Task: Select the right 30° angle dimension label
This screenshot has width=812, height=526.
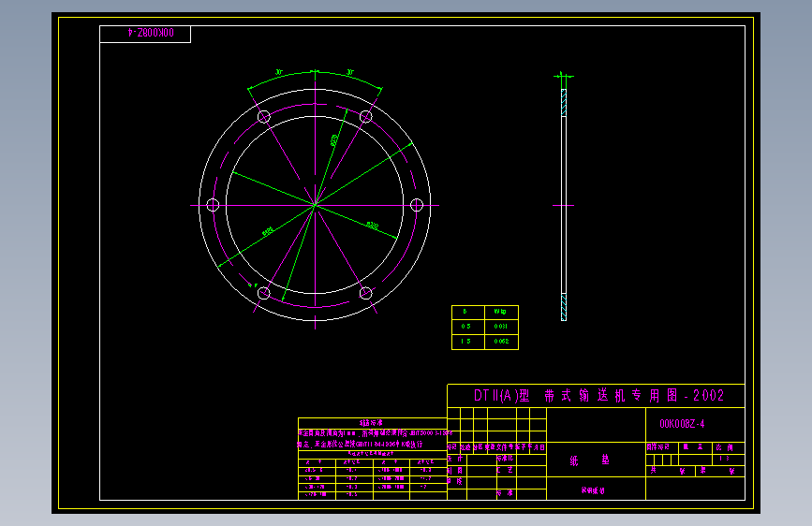Action: [x=350, y=72]
